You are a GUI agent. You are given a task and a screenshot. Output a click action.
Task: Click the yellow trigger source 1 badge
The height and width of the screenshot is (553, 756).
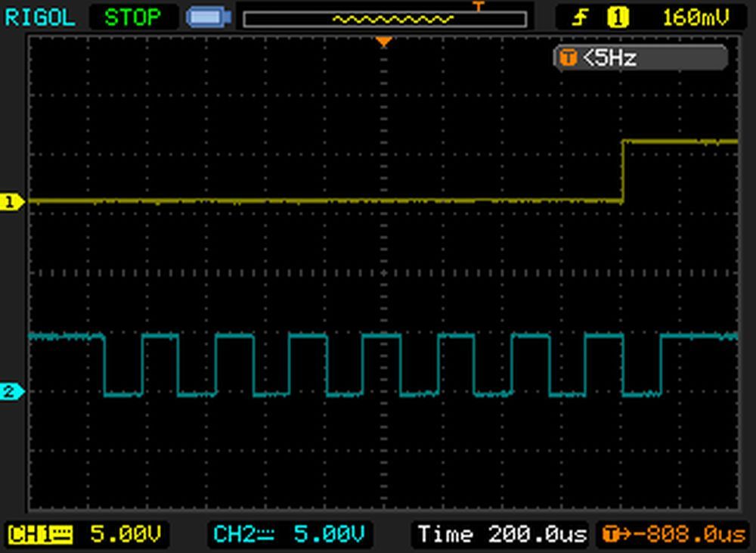point(618,18)
